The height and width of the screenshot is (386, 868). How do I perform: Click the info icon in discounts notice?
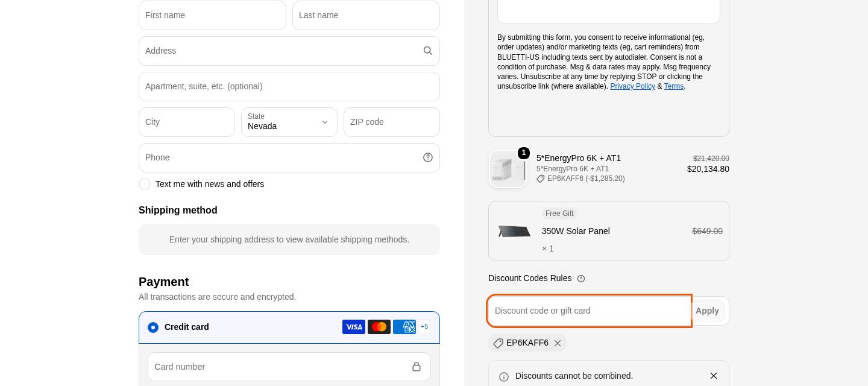pos(504,377)
